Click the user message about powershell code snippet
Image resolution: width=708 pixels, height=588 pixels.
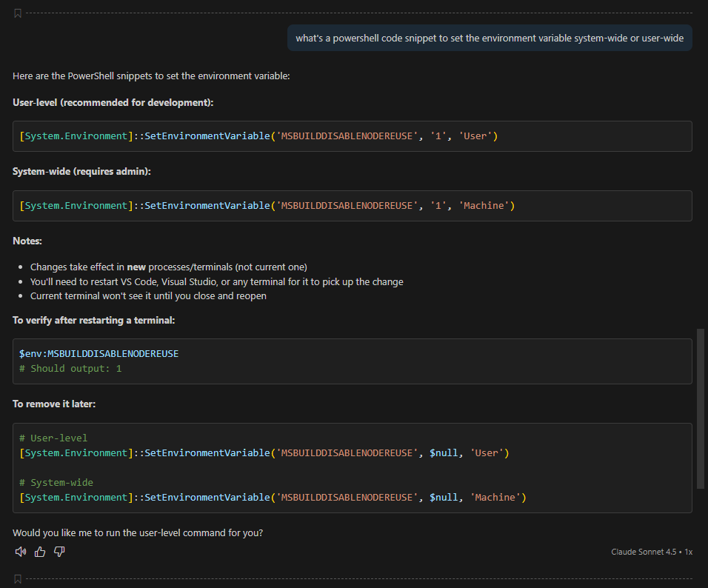click(x=490, y=38)
